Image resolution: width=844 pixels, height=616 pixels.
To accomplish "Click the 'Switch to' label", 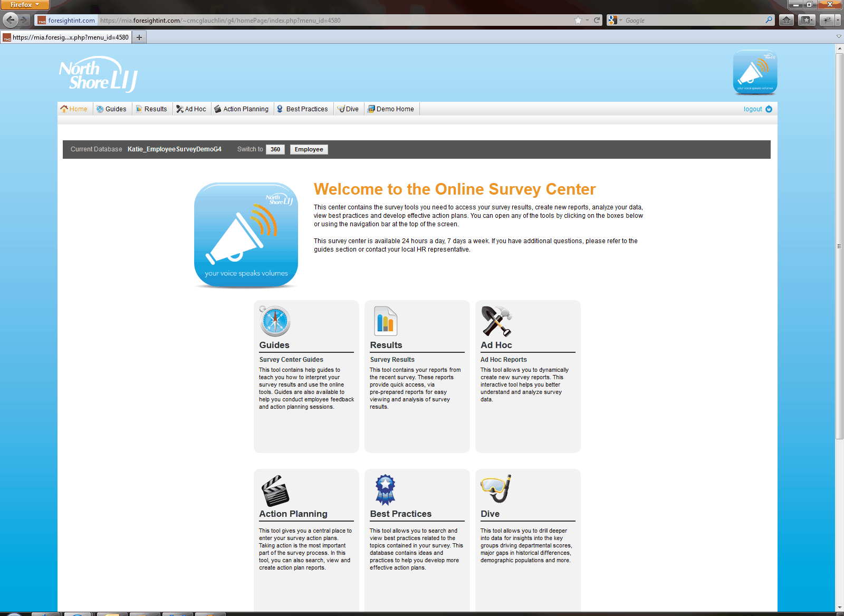I will (250, 149).
